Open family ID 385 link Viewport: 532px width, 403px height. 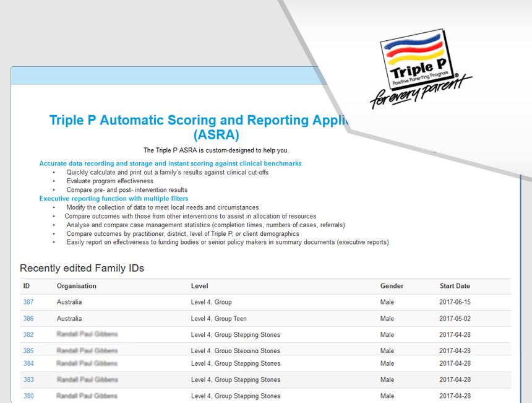tap(28, 350)
